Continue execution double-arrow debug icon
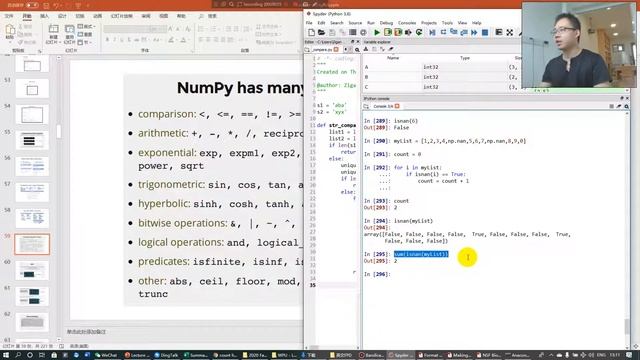 [x=474, y=32]
